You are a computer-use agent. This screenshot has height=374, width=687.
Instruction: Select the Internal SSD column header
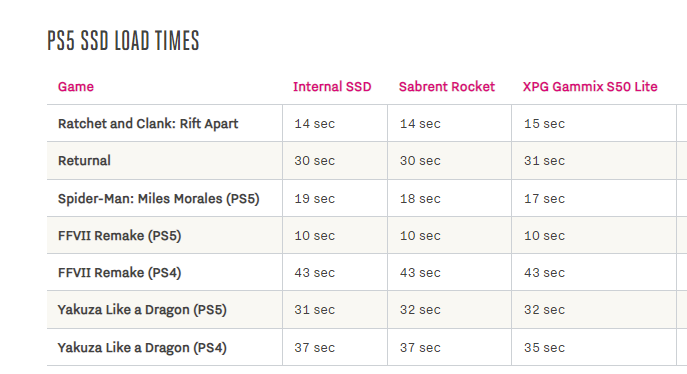(332, 87)
